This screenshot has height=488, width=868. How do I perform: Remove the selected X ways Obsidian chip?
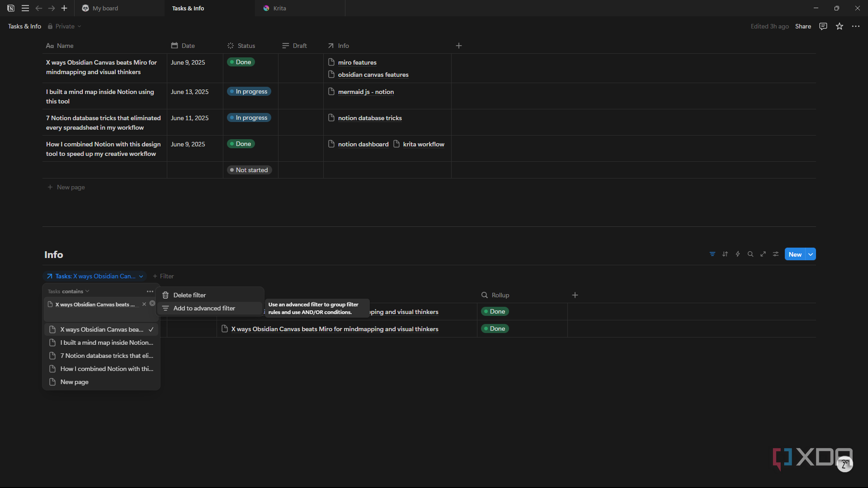144,304
